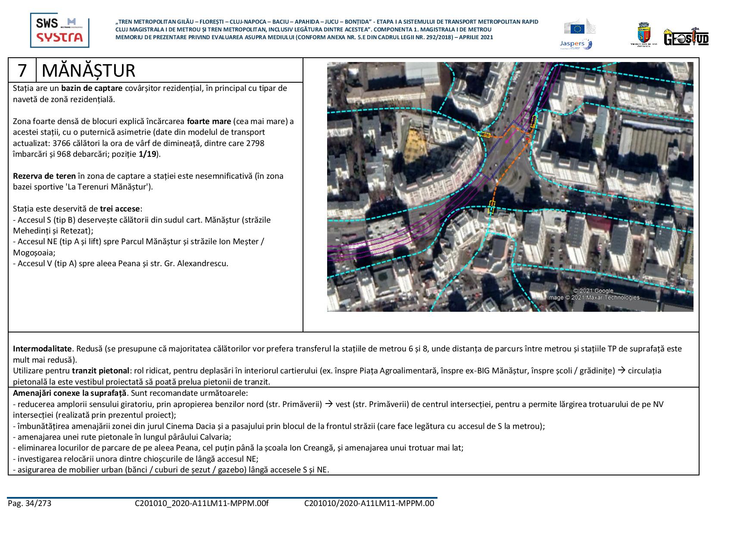Click the 'Amenajări conexe la suprafață' heading
The height and width of the screenshot is (534, 756).
tap(70, 393)
